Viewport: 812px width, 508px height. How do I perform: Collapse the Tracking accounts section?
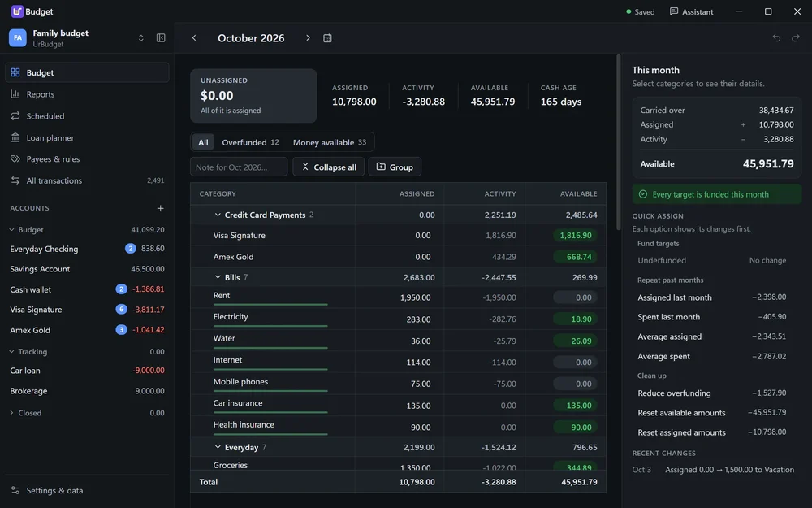tap(11, 351)
